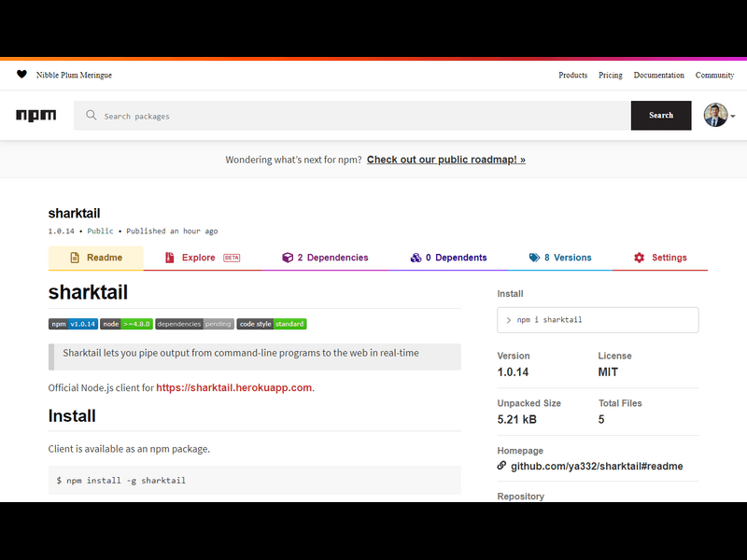747x560 pixels.
Task: Focus the Search packages input field
Action: tap(364, 116)
